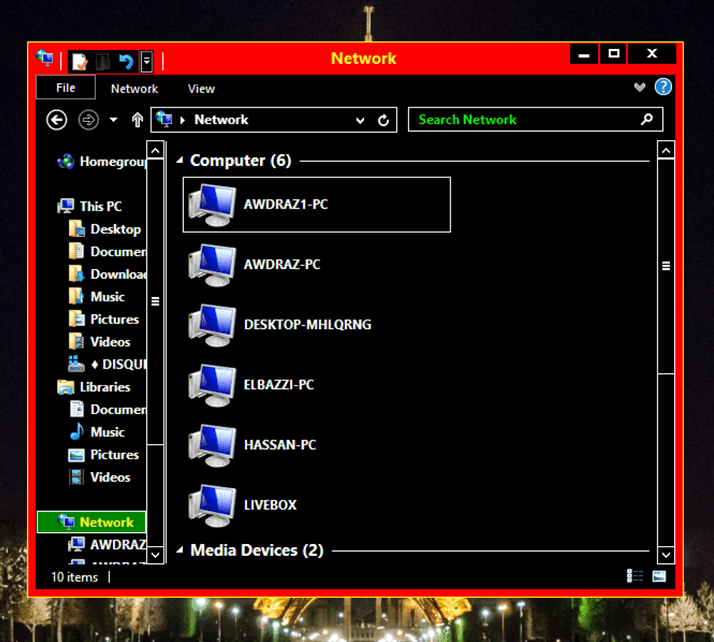
Task: Switch to the Network ribbon tab
Action: point(134,89)
